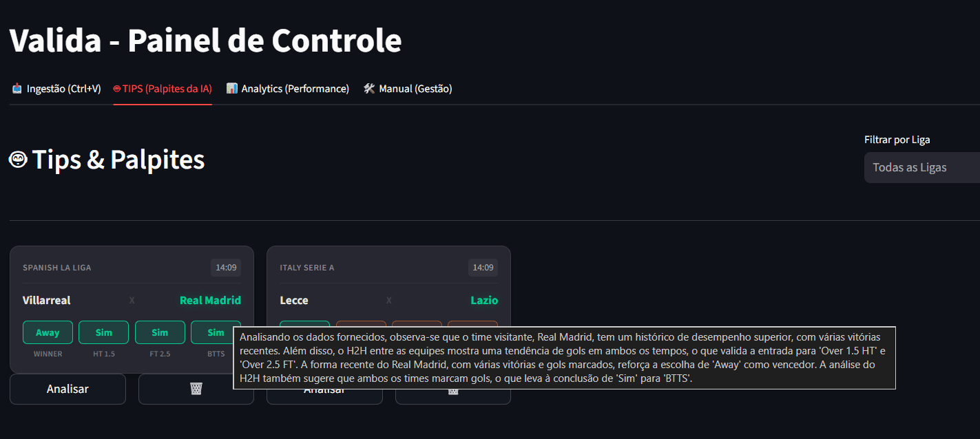Open the Ingestão (Ctrl+V) tab
980x439 pixels.
click(56, 89)
